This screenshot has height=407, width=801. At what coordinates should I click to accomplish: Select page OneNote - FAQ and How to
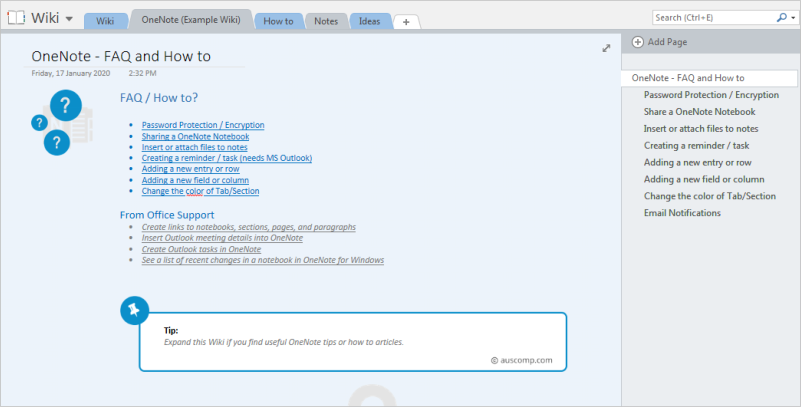tap(709, 78)
